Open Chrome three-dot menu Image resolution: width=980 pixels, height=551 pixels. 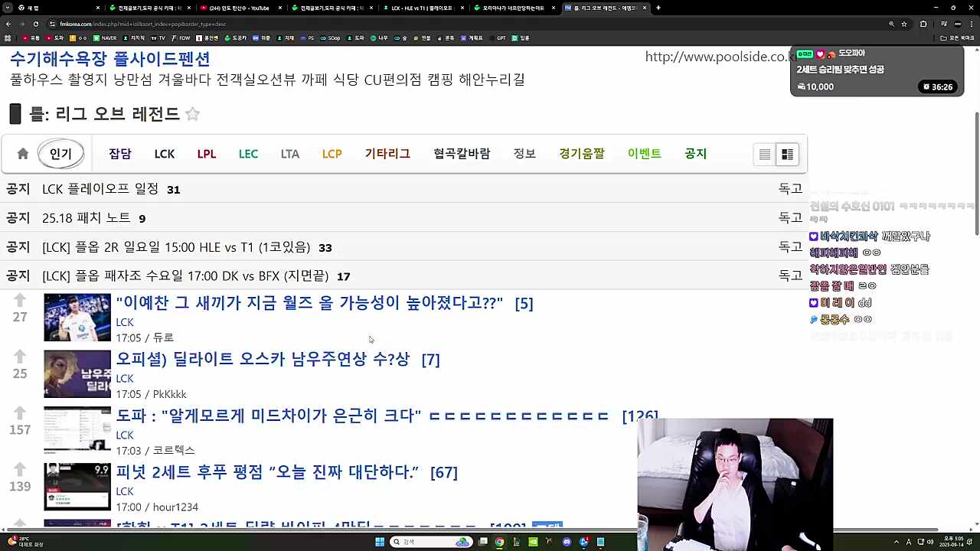(x=972, y=24)
